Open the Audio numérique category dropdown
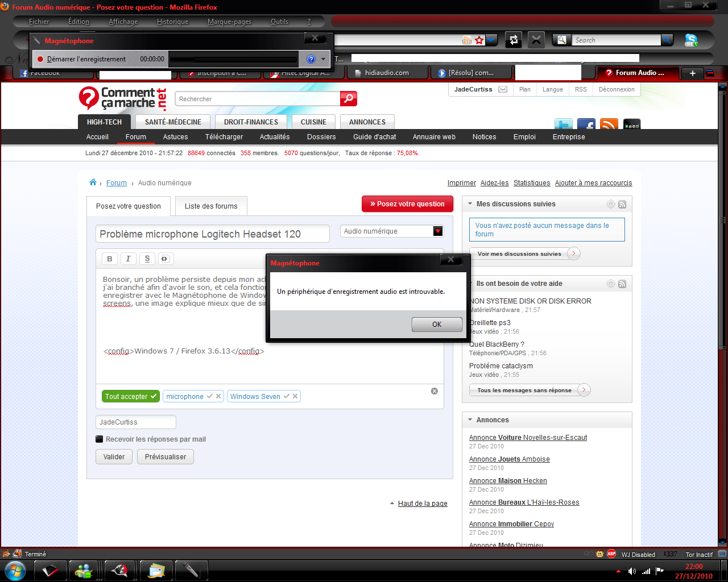The width and height of the screenshot is (728, 582). pos(437,231)
